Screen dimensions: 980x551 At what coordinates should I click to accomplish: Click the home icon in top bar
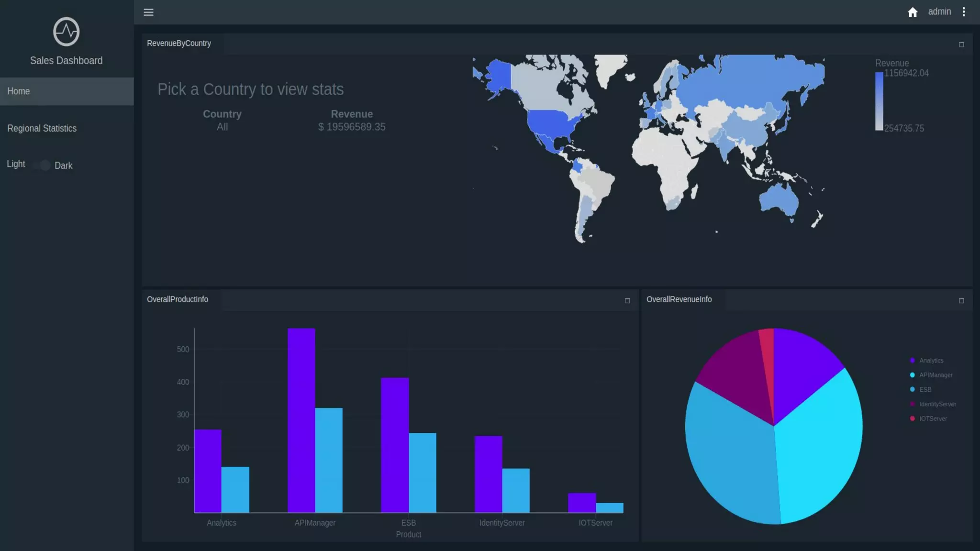tap(913, 12)
